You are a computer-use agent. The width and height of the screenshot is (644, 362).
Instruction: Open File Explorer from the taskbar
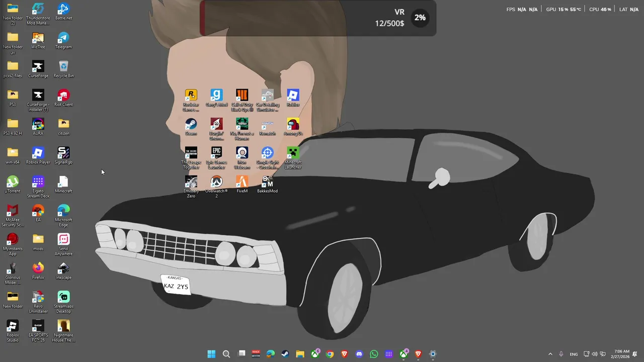pos(300,354)
